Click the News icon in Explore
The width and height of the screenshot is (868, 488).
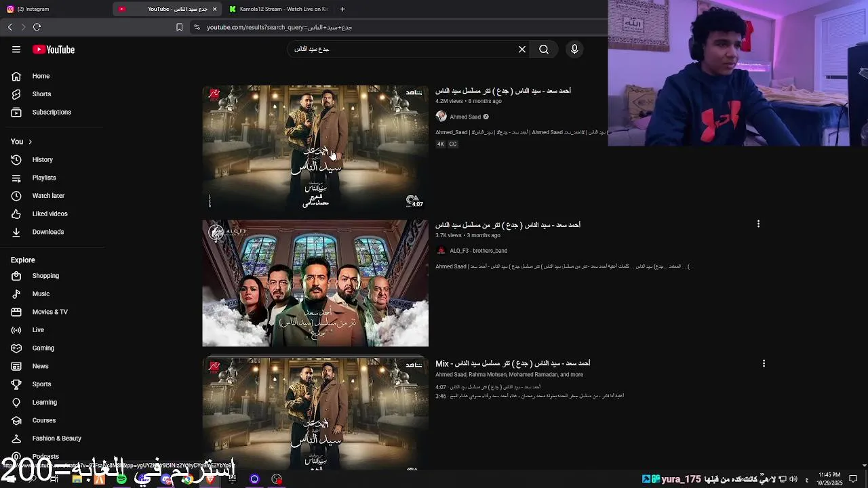point(16,366)
